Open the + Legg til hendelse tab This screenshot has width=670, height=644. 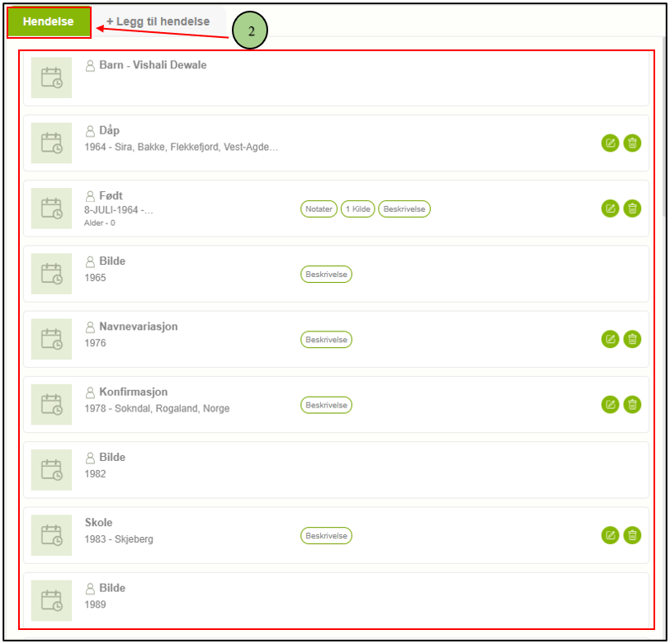[157, 22]
